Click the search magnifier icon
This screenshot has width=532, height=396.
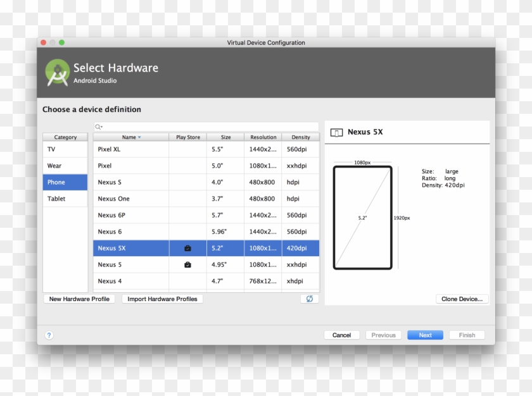98,127
